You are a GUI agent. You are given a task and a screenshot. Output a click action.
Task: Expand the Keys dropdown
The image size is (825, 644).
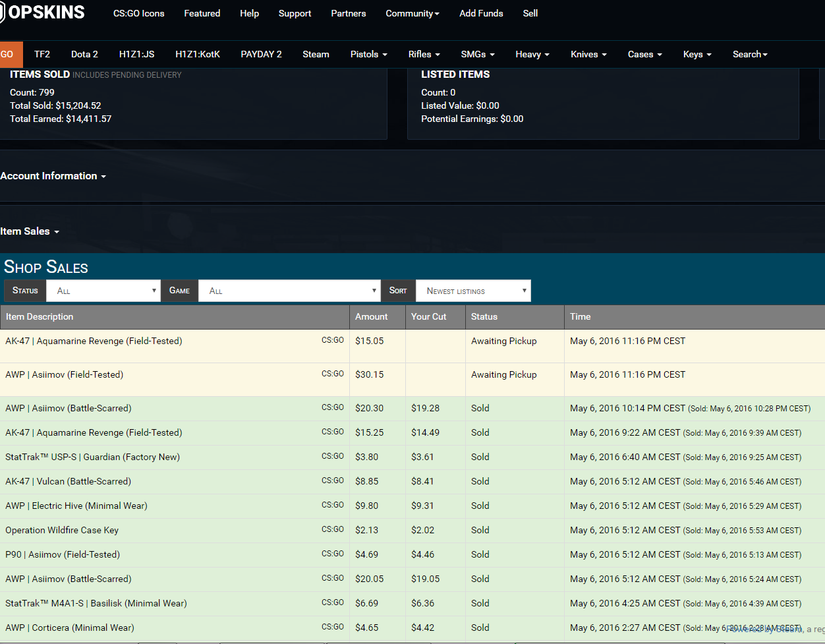[697, 54]
